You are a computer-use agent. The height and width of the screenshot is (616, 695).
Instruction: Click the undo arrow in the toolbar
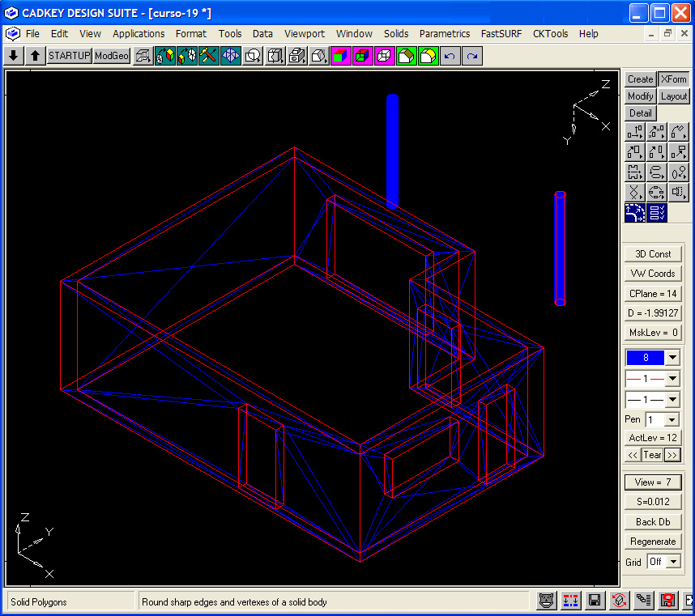click(450, 56)
